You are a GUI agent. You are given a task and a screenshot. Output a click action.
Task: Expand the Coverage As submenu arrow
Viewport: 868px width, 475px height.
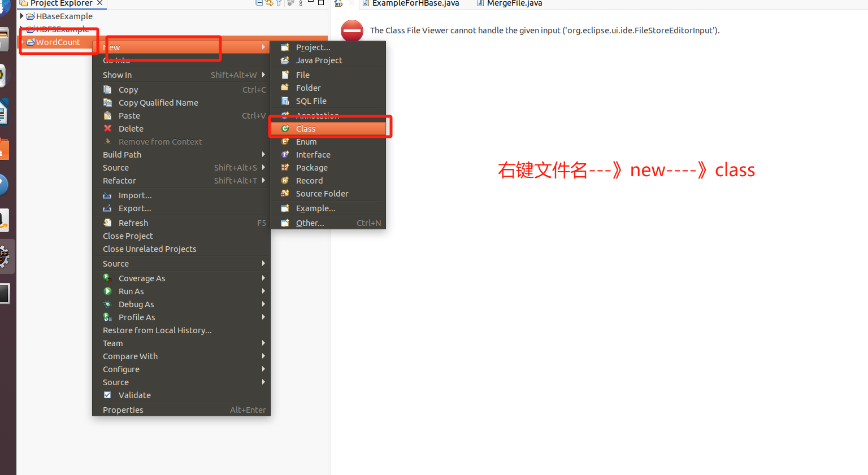point(263,278)
